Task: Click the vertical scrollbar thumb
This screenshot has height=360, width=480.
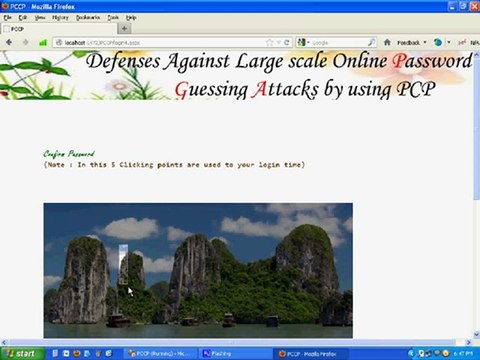Action: [476, 128]
